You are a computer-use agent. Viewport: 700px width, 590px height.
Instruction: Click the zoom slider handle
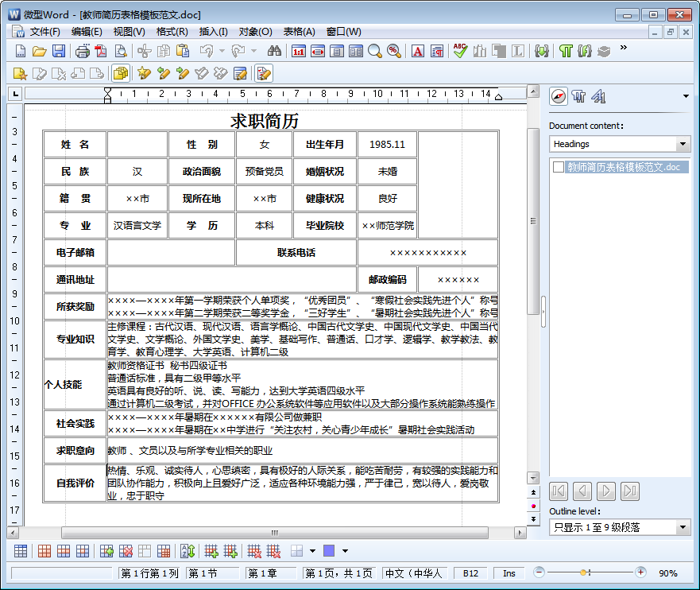pos(583,573)
